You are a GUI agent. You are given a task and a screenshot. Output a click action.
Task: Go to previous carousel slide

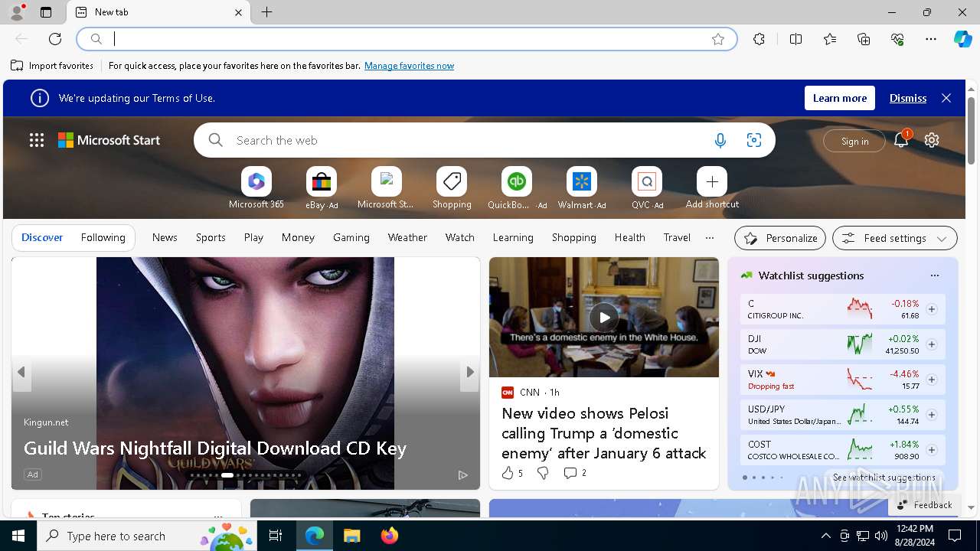pyautogui.click(x=21, y=372)
